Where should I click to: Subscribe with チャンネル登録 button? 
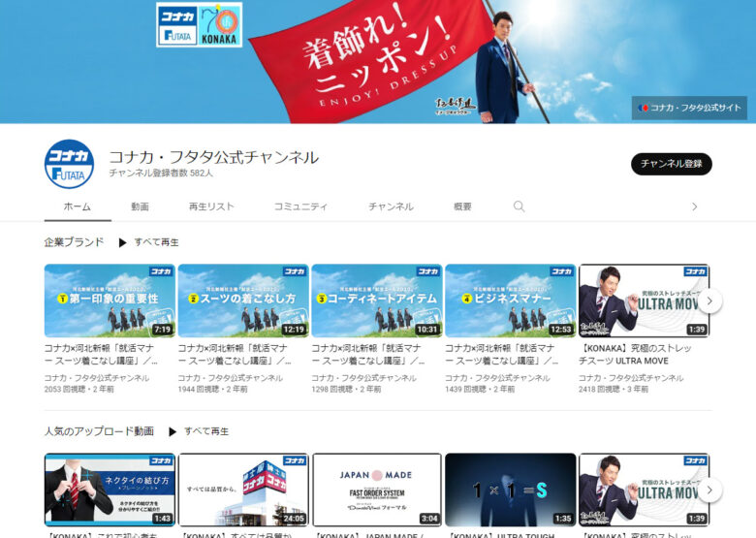(671, 164)
